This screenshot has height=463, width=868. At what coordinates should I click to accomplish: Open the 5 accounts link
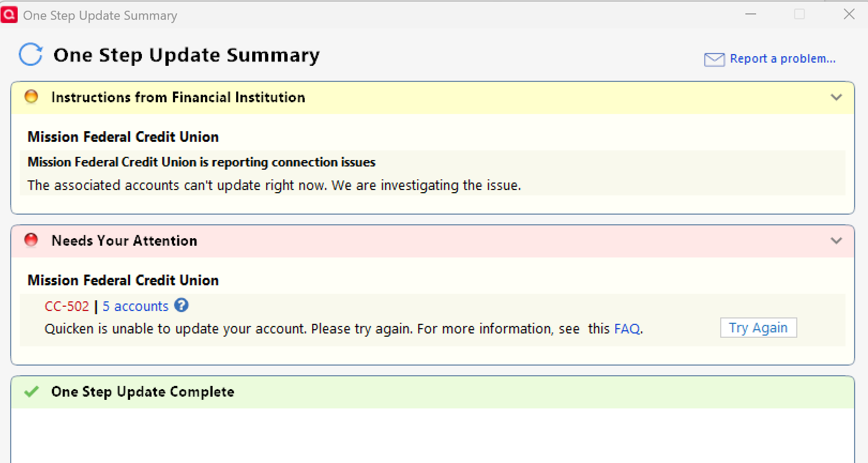pyautogui.click(x=135, y=306)
